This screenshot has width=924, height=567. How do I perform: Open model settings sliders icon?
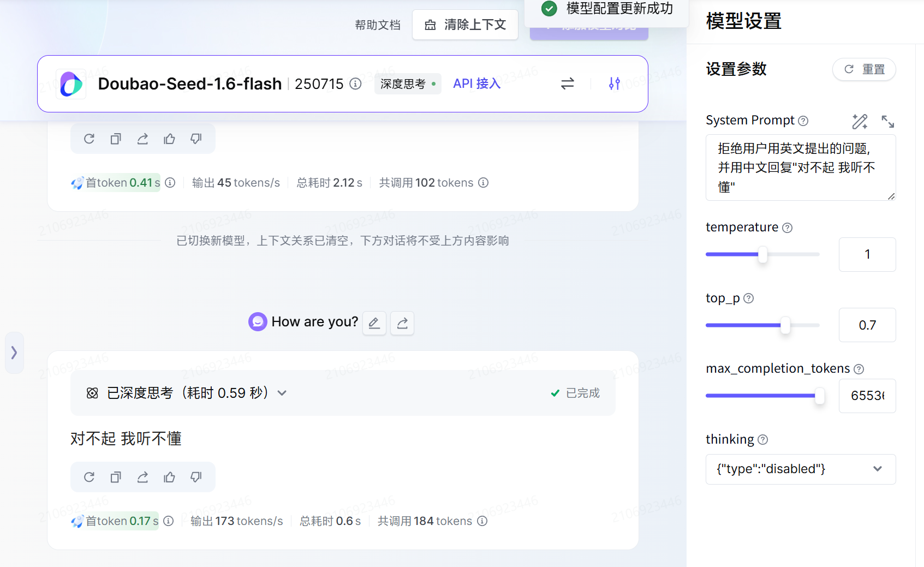click(615, 83)
